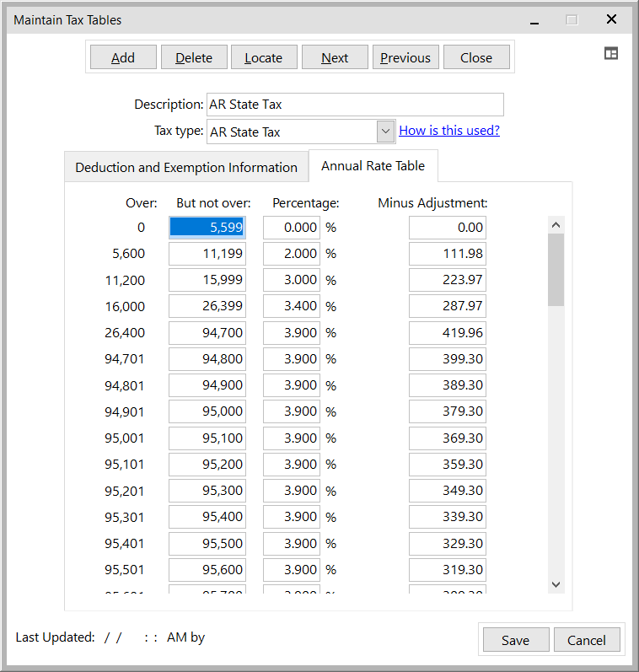
Task: Edit the Minus Adjustment field showing 419.96
Action: click(448, 332)
